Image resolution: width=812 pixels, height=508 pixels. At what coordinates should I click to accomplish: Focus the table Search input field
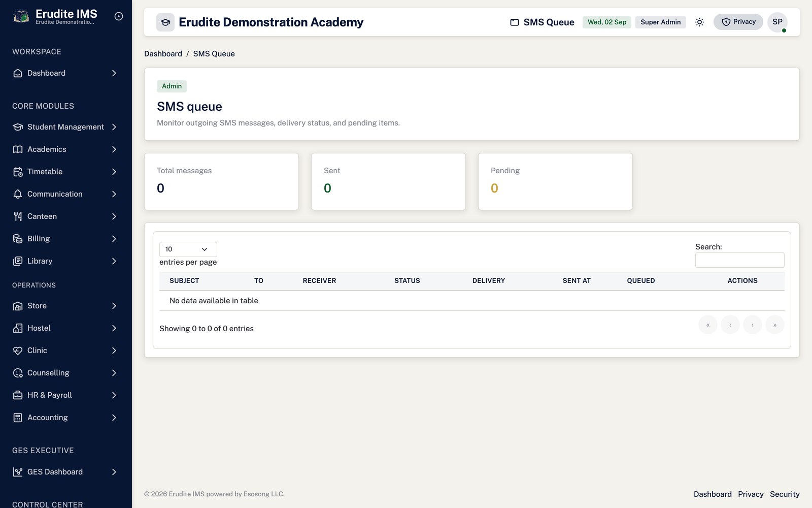coord(739,260)
